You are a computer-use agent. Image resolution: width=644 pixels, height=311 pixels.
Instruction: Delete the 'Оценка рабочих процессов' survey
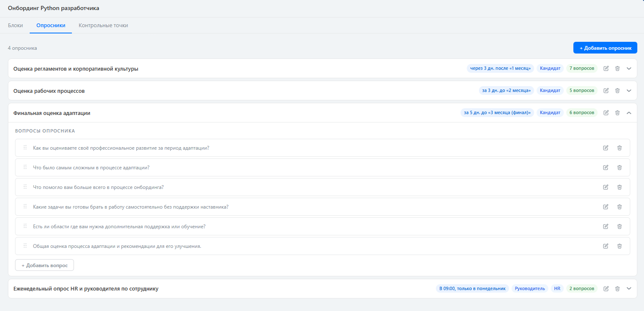tap(617, 91)
